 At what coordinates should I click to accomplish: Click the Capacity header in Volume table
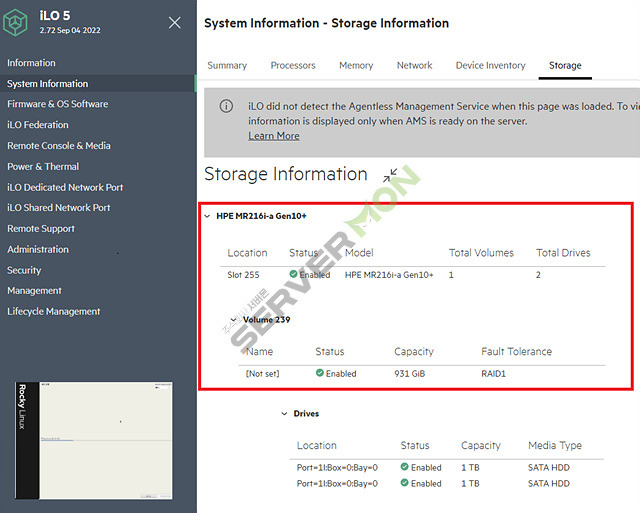(414, 351)
